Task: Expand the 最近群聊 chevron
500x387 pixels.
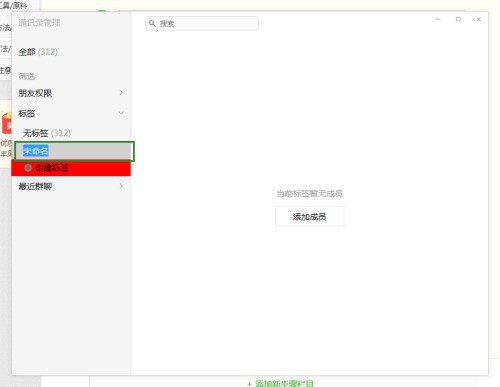Action: pyautogui.click(x=121, y=186)
